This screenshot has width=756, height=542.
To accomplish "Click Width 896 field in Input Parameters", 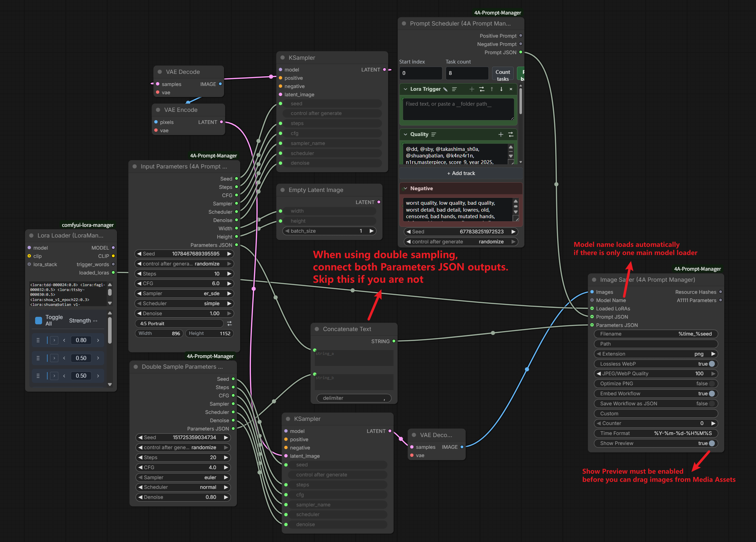I will pos(159,333).
